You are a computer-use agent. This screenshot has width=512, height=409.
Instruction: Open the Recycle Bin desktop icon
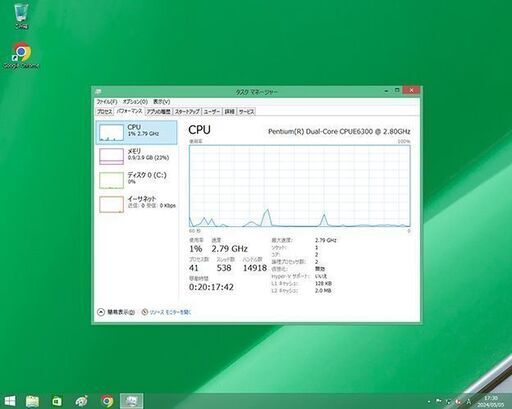coord(21,16)
